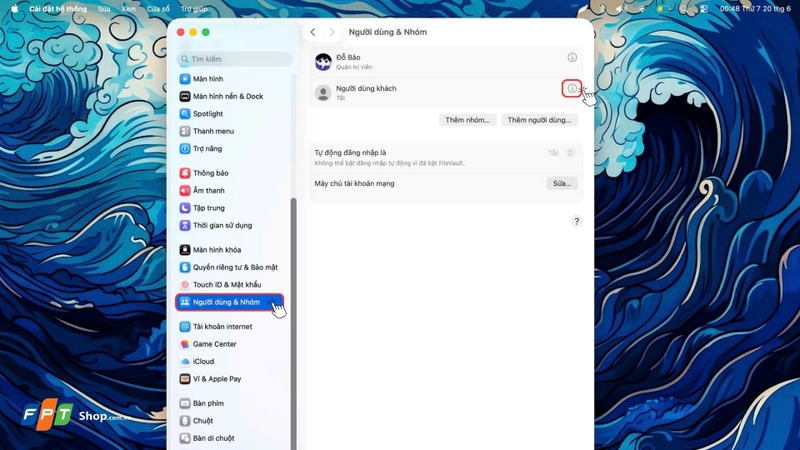Go back with the left chevron
Screen dimensions: 800x450
(313, 32)
